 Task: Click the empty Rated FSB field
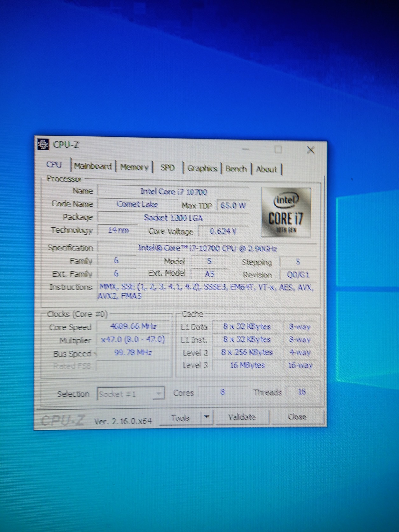coord(133,366)
